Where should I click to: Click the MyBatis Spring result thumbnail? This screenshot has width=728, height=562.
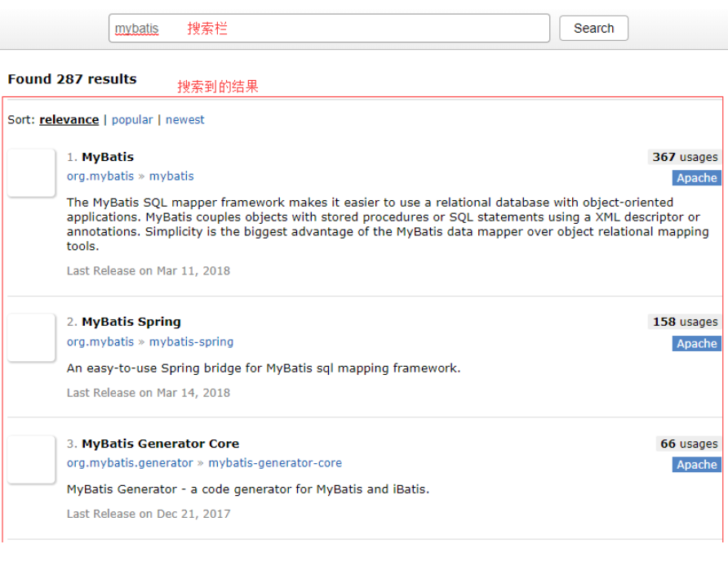32,338
